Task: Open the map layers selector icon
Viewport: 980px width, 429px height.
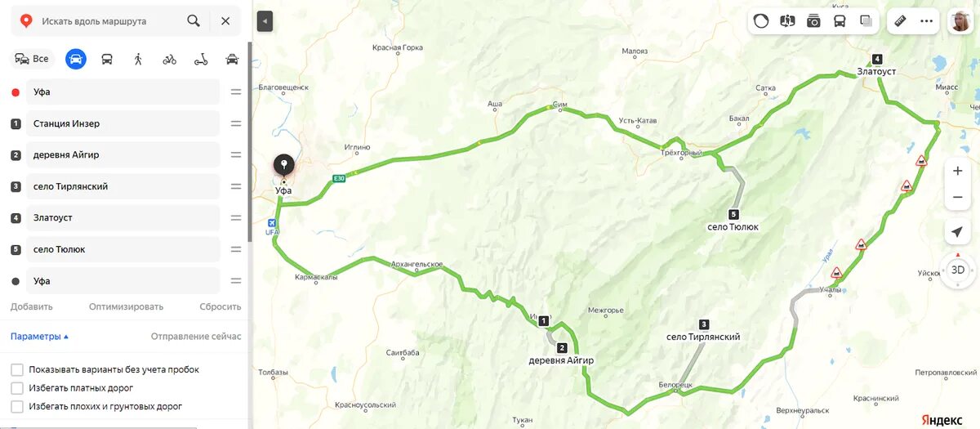Action: tap(866, 21)
